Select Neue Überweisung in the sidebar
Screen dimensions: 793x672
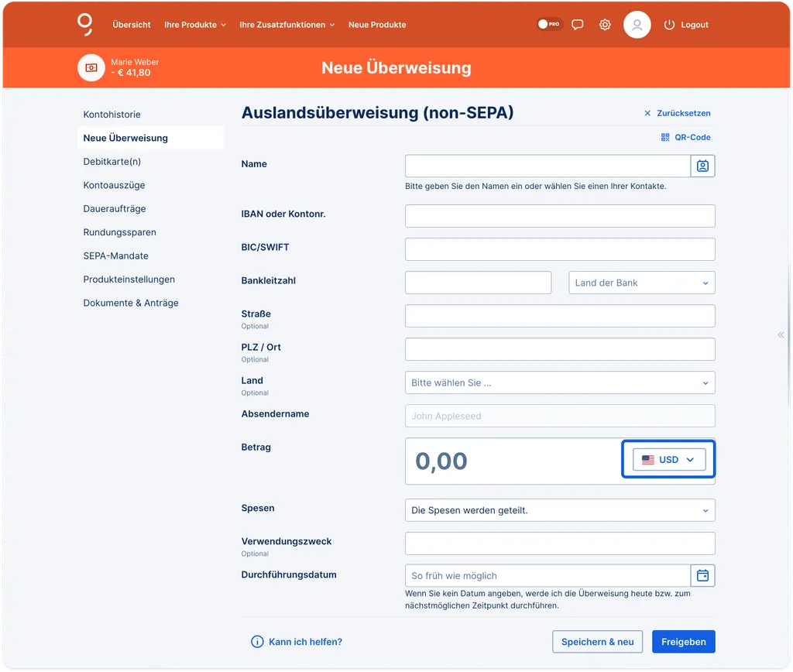151,138
